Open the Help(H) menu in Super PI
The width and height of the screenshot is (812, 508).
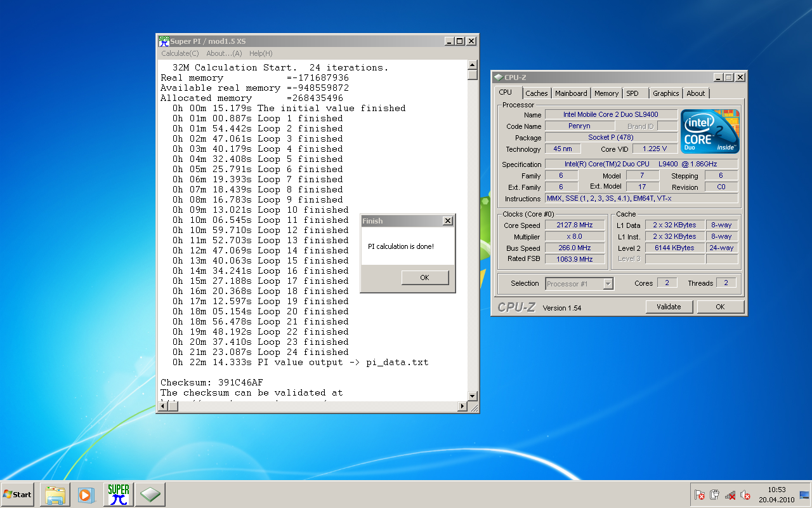click(x=261, y=53)
